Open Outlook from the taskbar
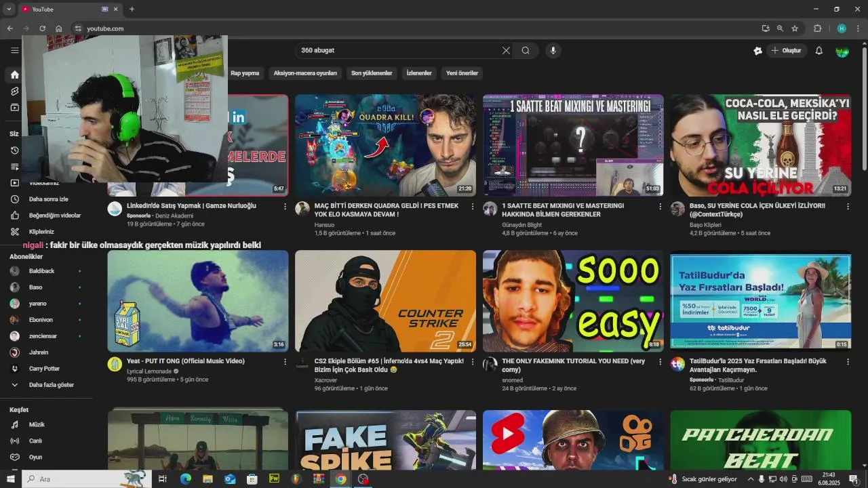The width and height of the screenshot is (868, 488). [230, 479]
